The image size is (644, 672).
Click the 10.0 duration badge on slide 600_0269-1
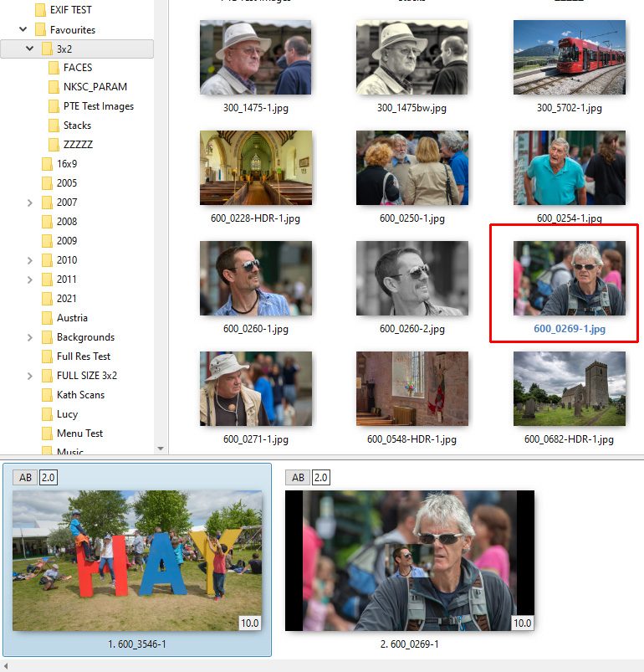click(x=522, y=623)
